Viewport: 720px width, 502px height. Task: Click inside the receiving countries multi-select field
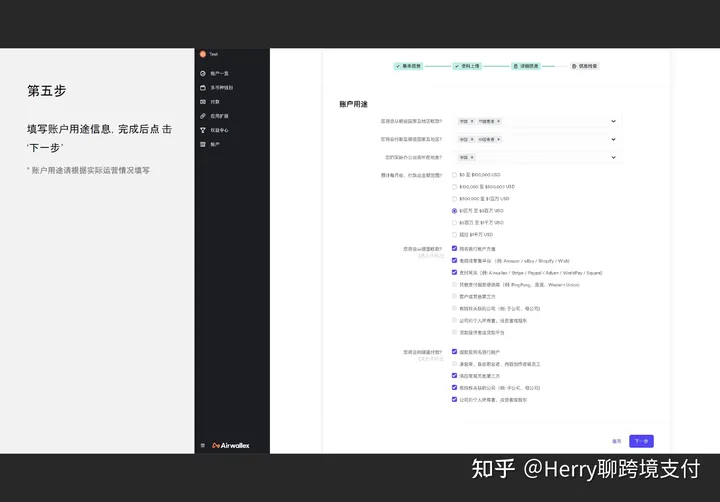coord(537,121)
